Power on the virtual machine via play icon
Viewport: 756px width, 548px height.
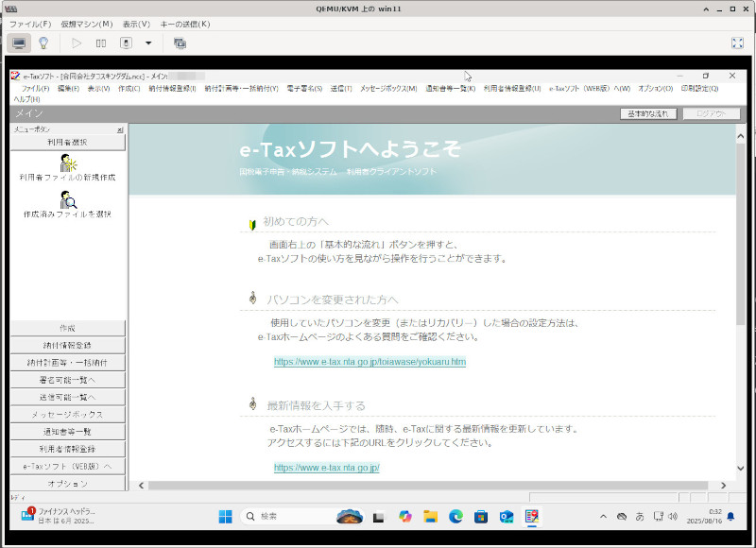(77, 43)
